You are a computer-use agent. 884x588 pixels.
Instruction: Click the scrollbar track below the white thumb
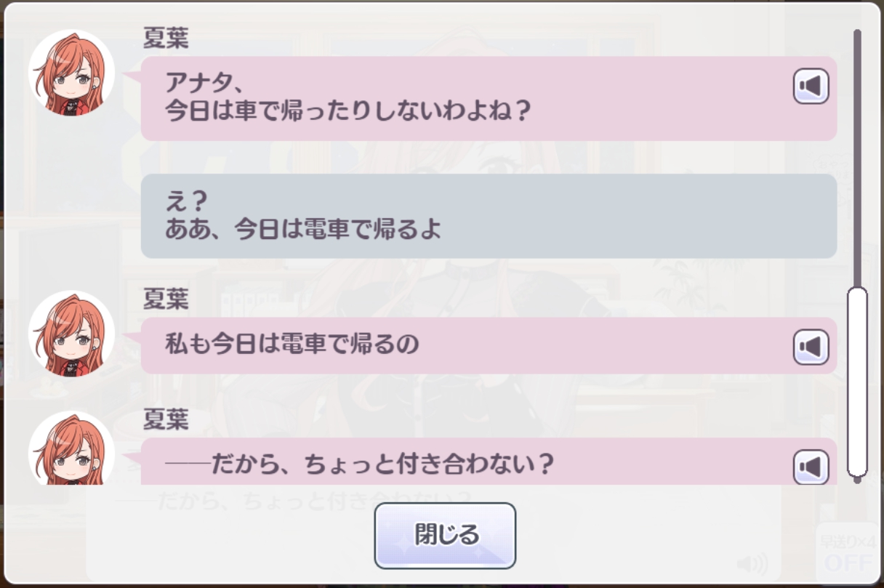858,480
